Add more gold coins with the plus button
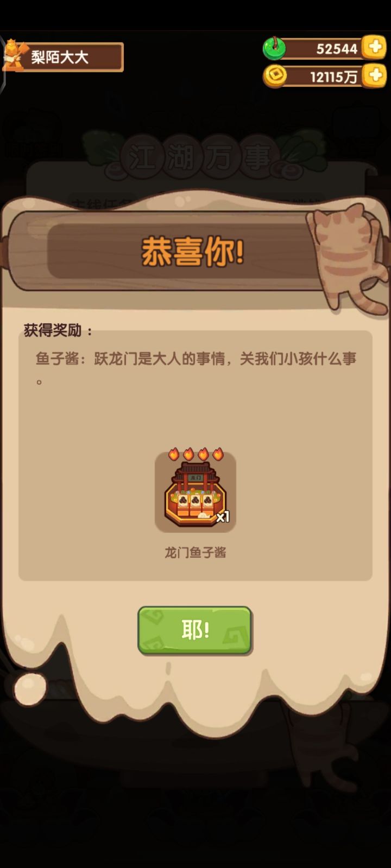The height and width of the screenshot is (868, 391). pyautogui.click(x=375, y=75)
